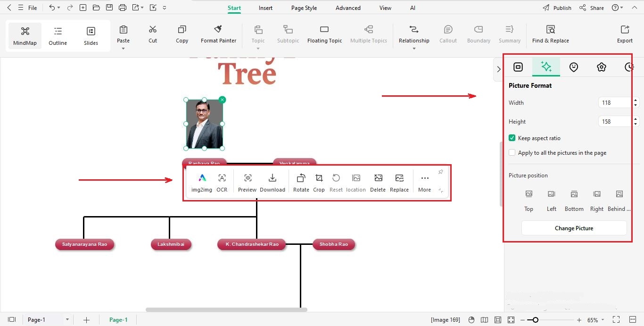Download the selected picture
644x326 pixels.
pyautogui.click(x=272, y=183)
